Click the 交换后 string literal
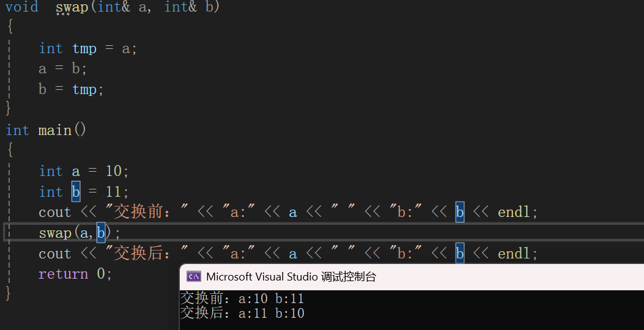Screen dimensions: 644x330 coord(147,253)
